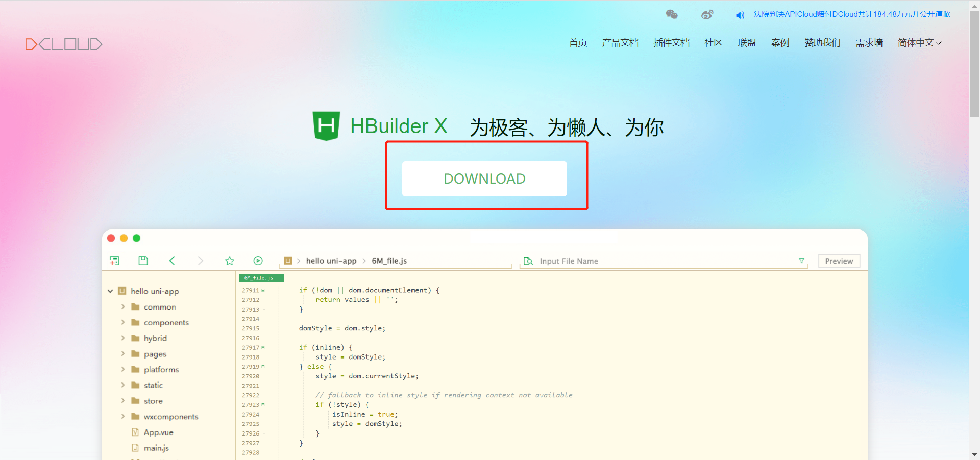
Task: Click the New File icon in the toolbar
Action: tap(114, 260)
